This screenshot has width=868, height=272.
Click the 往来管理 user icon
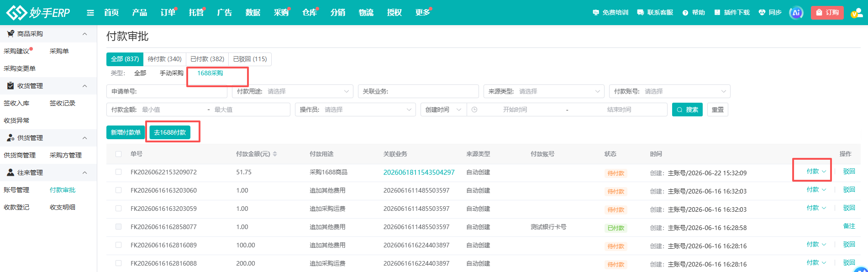tap(11, 173)
